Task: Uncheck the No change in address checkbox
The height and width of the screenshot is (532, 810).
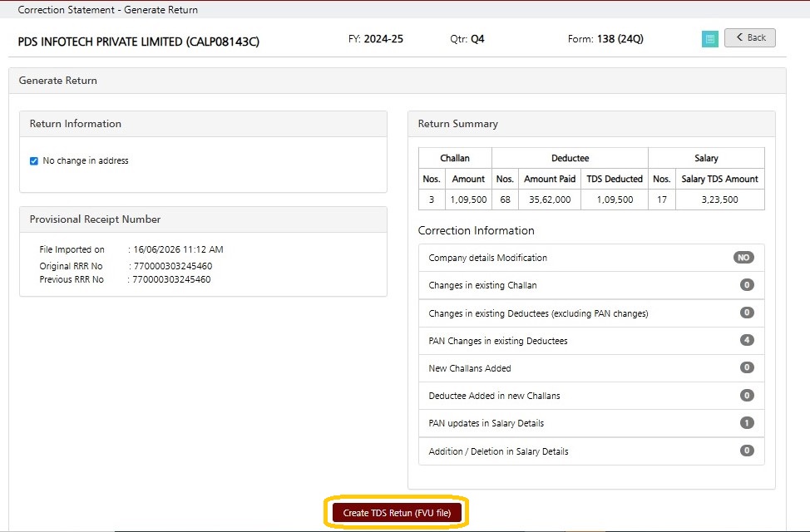Action: (x=34, y=161)
